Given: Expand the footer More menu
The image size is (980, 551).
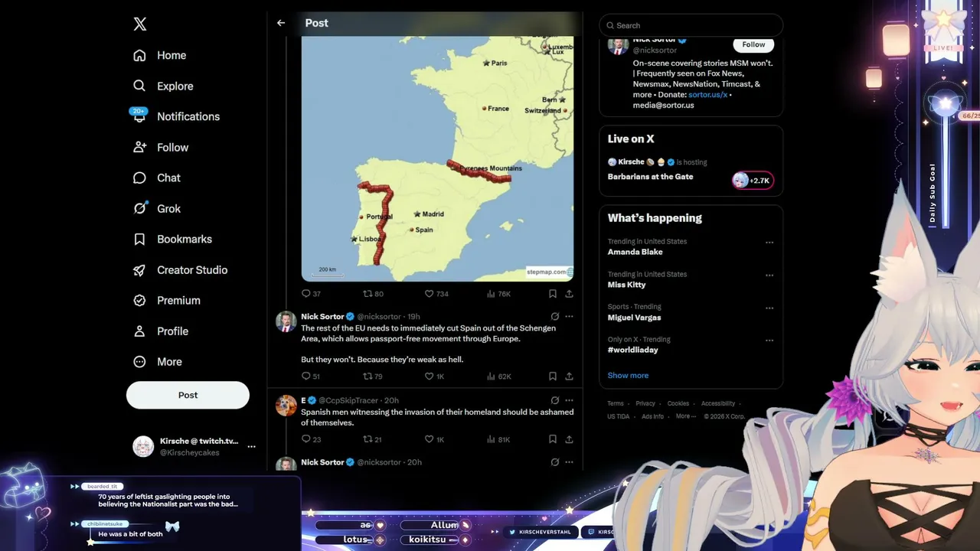Looking at the screenshot, I should [x=684, y=416].
